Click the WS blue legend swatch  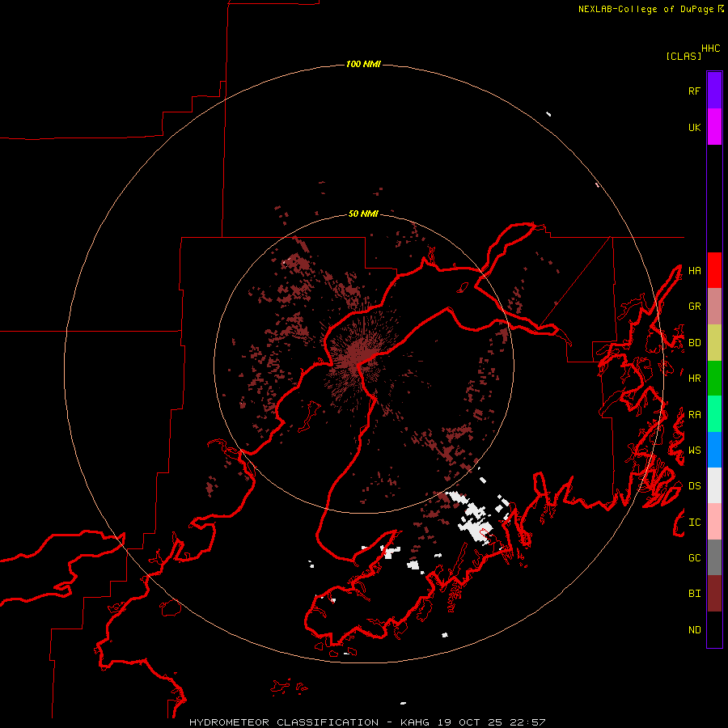[x=714, y=450]
